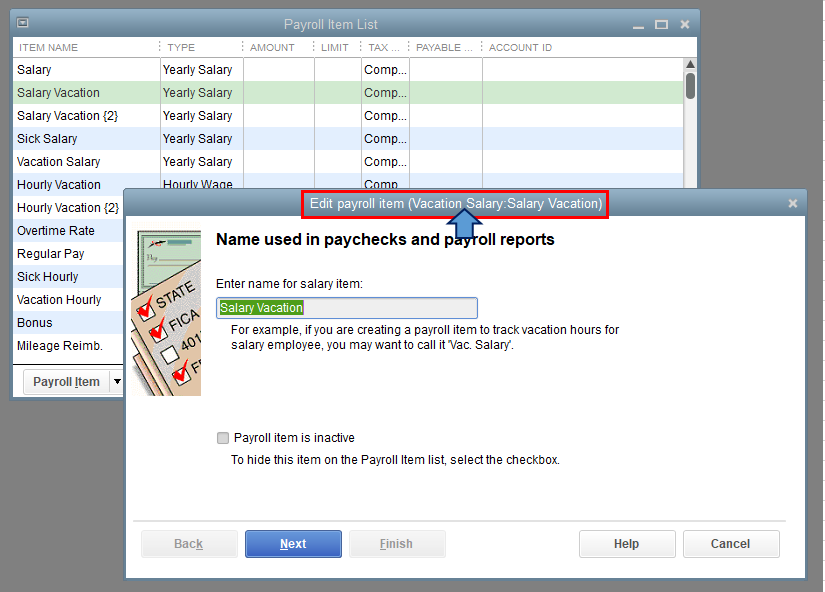Viewport: 825px width, 592px height.
Task: Close the Edit payroll item dialog
Action: click(x=793, y=203)
